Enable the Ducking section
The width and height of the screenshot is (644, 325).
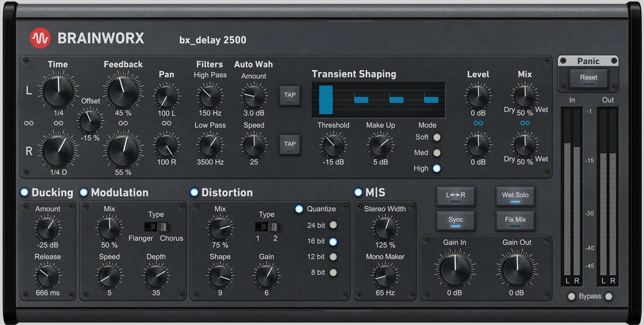[x=25, y=192]
